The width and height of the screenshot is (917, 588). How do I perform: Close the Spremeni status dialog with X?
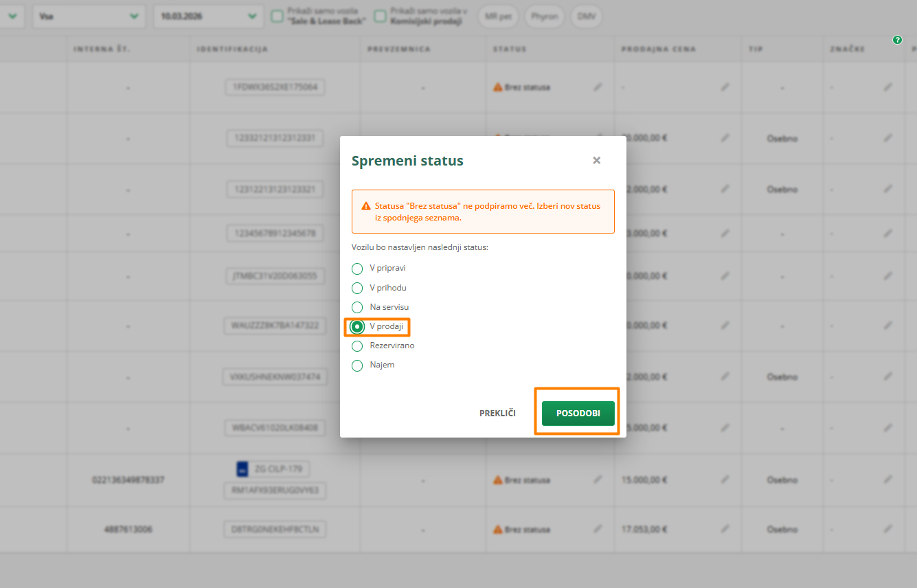(596, 160)
